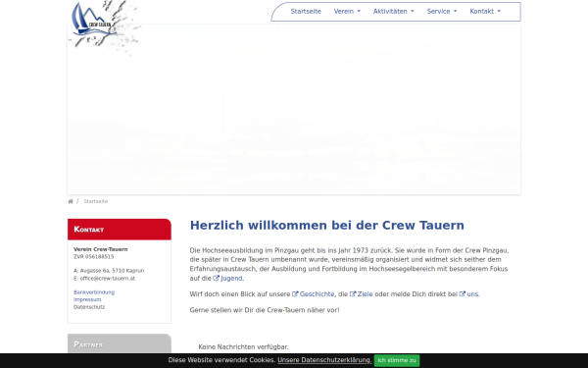
Task: Follow the 'uns' contact link
Action: coord(468,294)
